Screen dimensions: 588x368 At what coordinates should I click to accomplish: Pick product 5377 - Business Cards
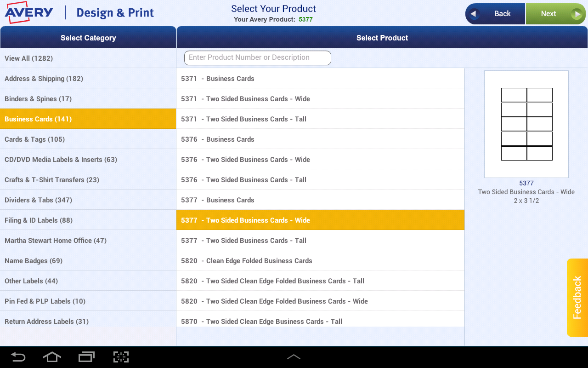pos(320,200)
